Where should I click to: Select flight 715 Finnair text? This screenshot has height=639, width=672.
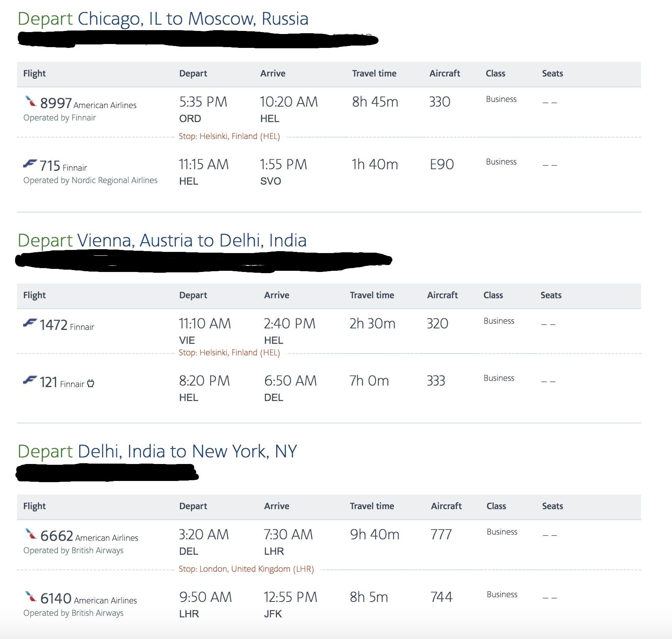[x=63, y=166]
